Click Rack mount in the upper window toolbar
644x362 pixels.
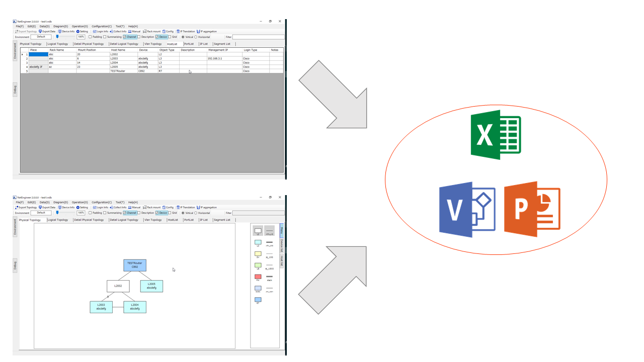coord(152,31)
